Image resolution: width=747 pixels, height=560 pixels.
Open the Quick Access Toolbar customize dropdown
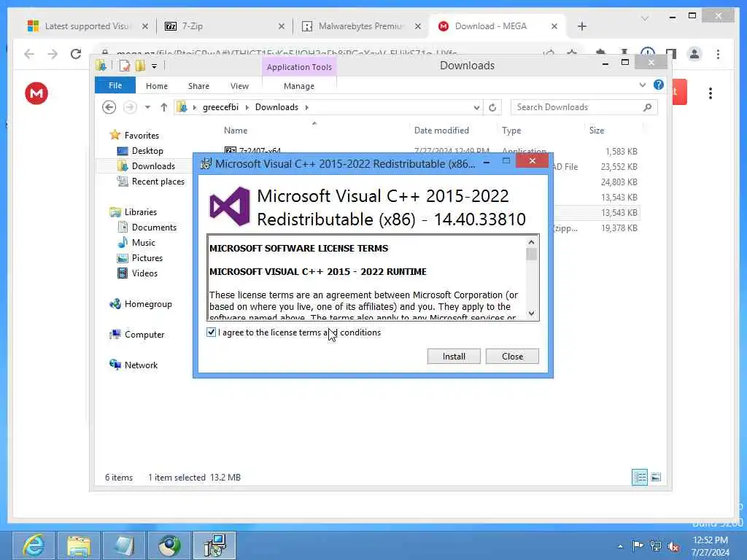pos(155,66)
